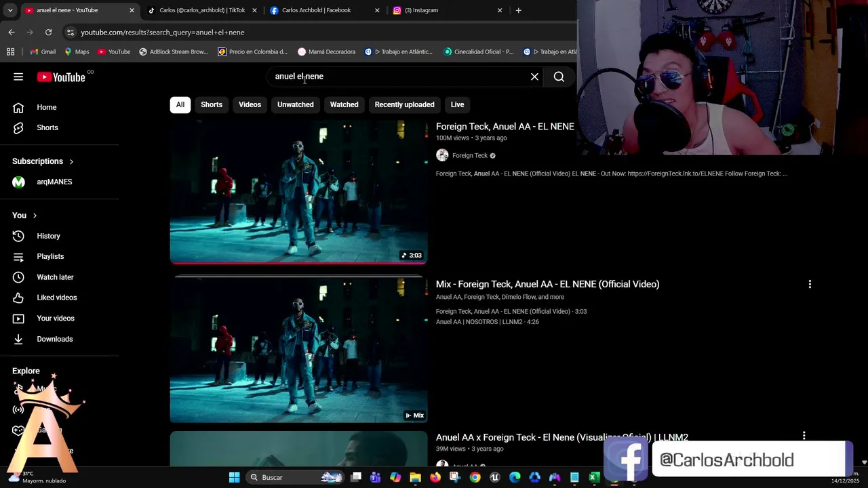The width and height of the screenshot is (868, 488).
Task: Click in the browser address bar URL
Action: 163,32
